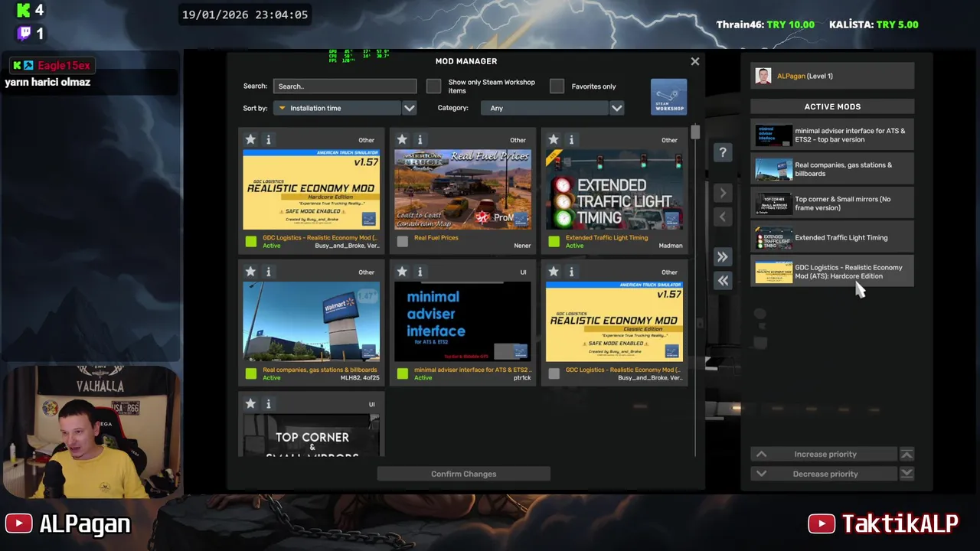Enable Show only Steam Workshop items checkbox

tap(433, 86)
